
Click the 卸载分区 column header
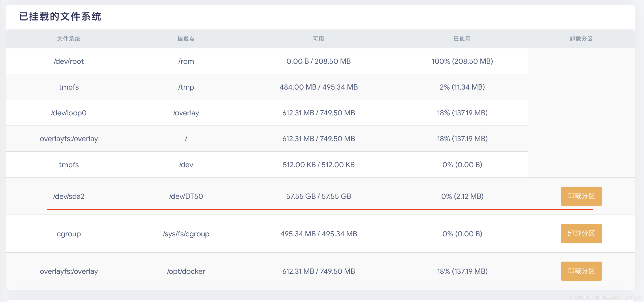pos(581,39)
